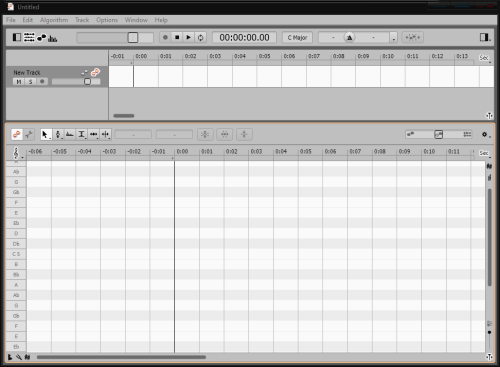Click the 0:05 marker in track ruler
Viewport: 500px width, 367px height.
265,56
